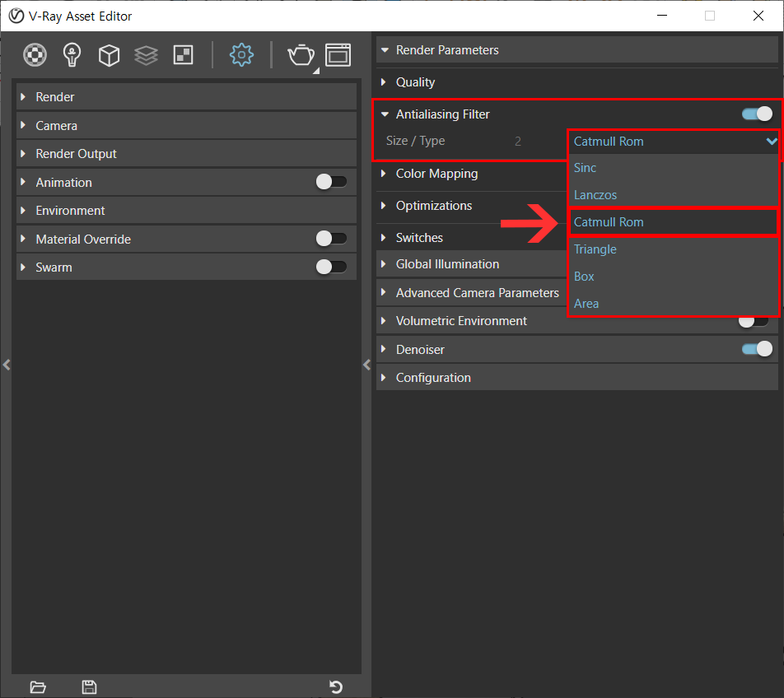Open the Lights bulb icon

tap(72, 55)
